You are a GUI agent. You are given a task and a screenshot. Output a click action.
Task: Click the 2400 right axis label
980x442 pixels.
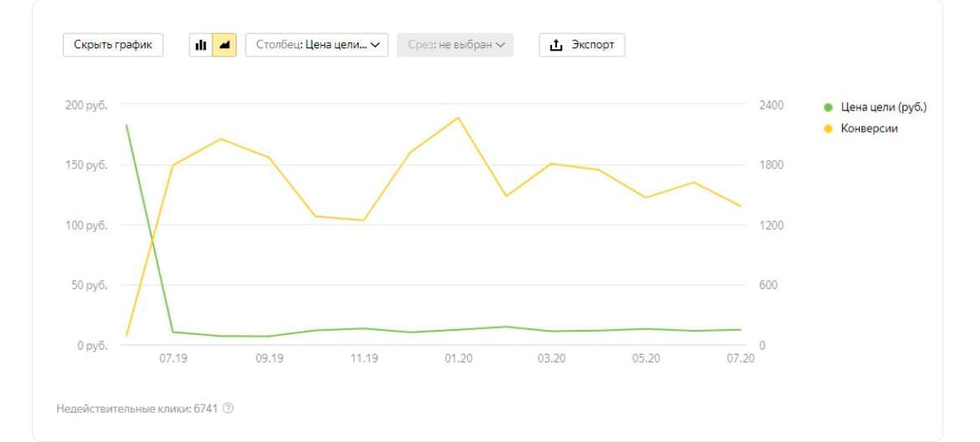771,105
